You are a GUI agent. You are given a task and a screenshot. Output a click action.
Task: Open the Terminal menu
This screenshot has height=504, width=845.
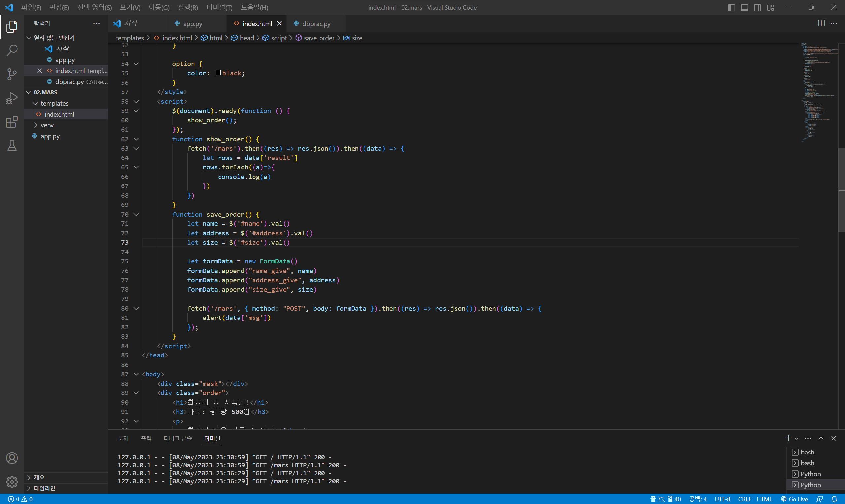click(220, 8)
